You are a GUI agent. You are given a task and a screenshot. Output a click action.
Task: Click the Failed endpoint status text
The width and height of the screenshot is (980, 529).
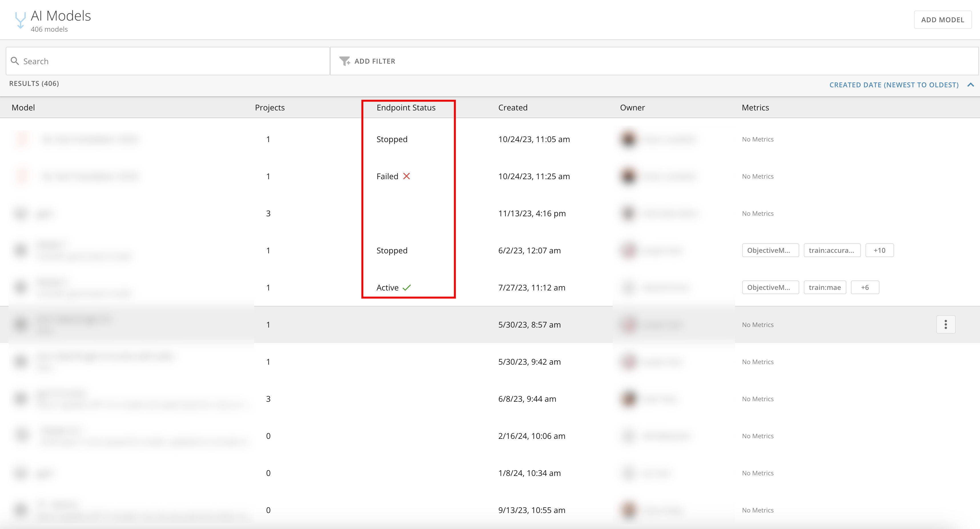pos(387,176)
